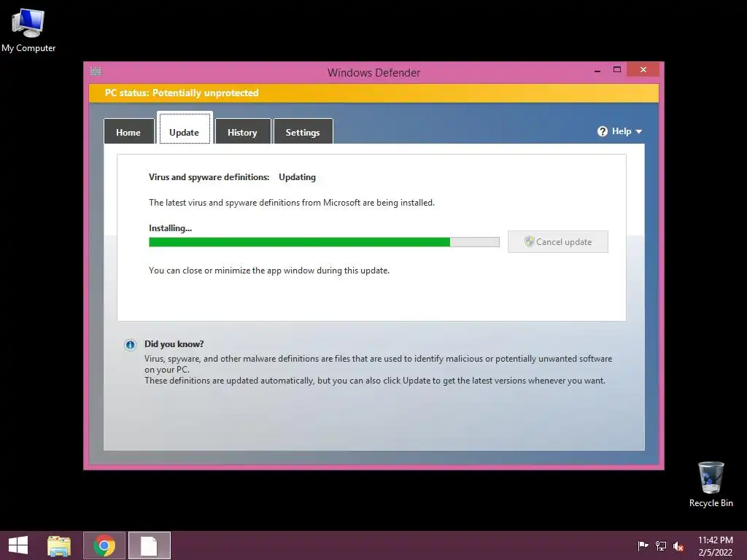This screenshot has height=560, width=747.
Task: Click the Help question mark icon
Action: (603, 131)
